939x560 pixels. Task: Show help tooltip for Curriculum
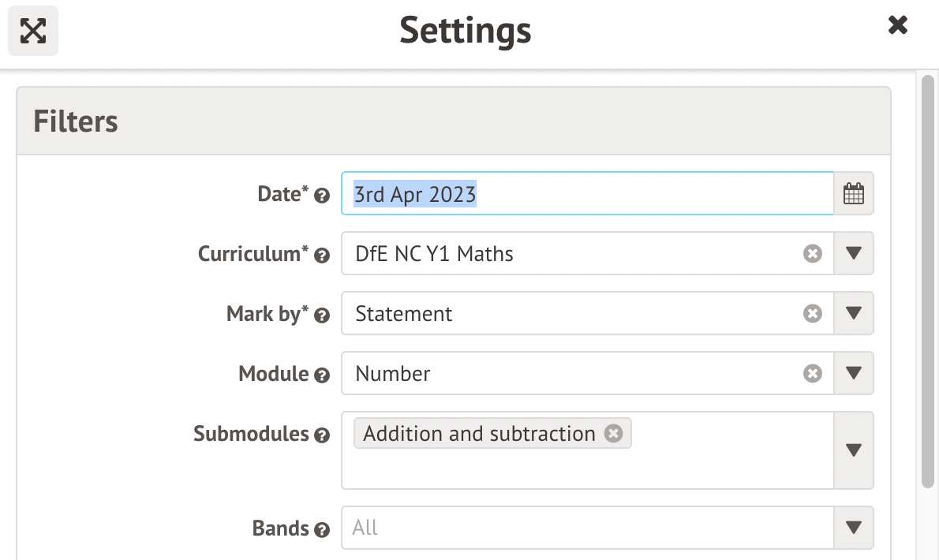[x=322, y=256]
